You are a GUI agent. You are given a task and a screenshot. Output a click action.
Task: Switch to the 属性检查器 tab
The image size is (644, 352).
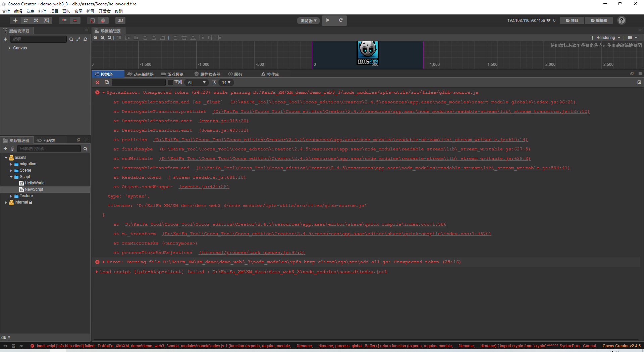pyautogui.click(x=207, y=74)
